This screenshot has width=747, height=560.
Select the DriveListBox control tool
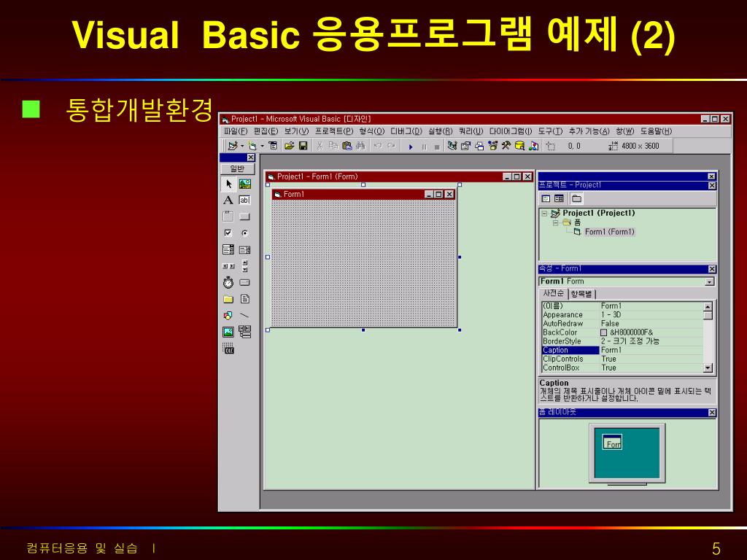(x=245, y=282)
